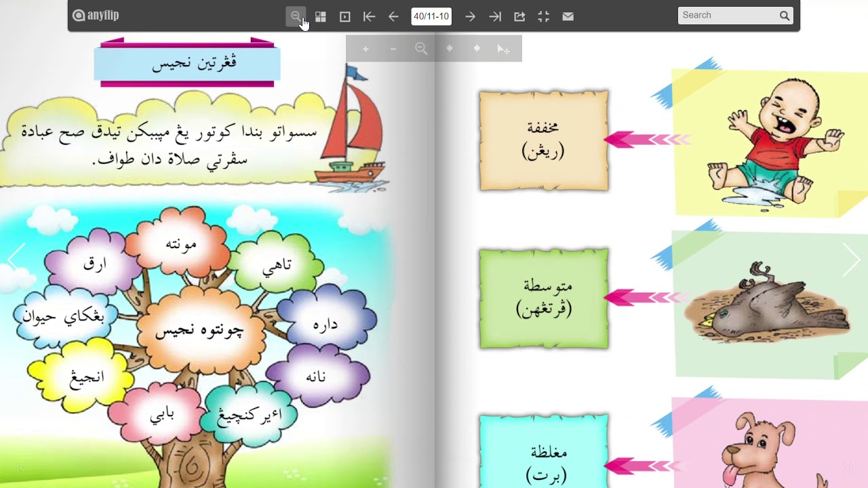The image size is (868, 488).
Task: Click the page number field 40/11-10
Action: click(431, 16)
